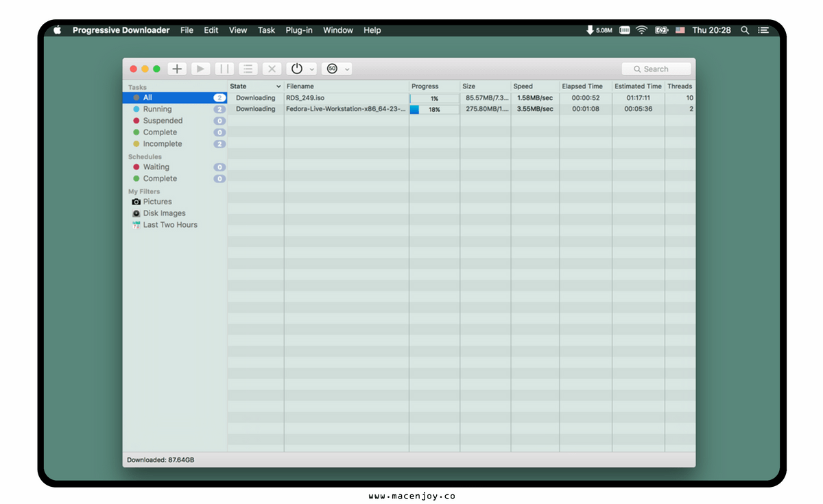
Task: Start the task with the play toolbar button
Action: click(200, 69)
